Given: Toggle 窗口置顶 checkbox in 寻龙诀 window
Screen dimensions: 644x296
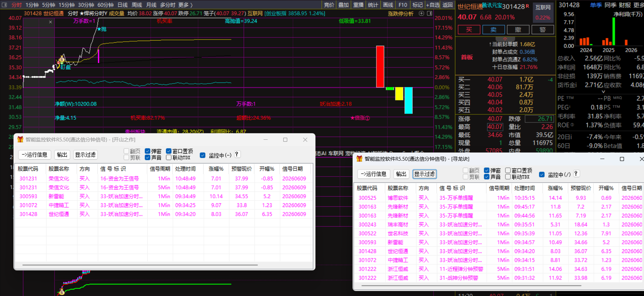Looking at the screenshot, I should (508, 170).
